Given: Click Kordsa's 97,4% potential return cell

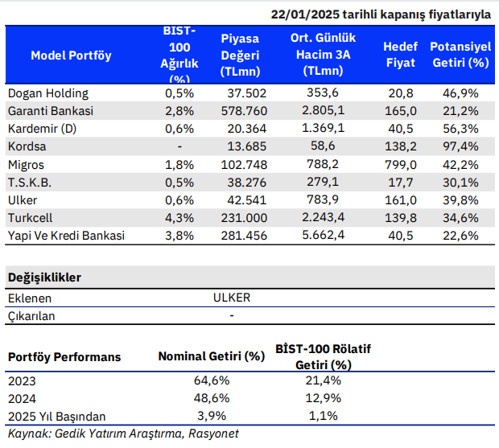Looking at the screenshot, I should coord(460,146).
